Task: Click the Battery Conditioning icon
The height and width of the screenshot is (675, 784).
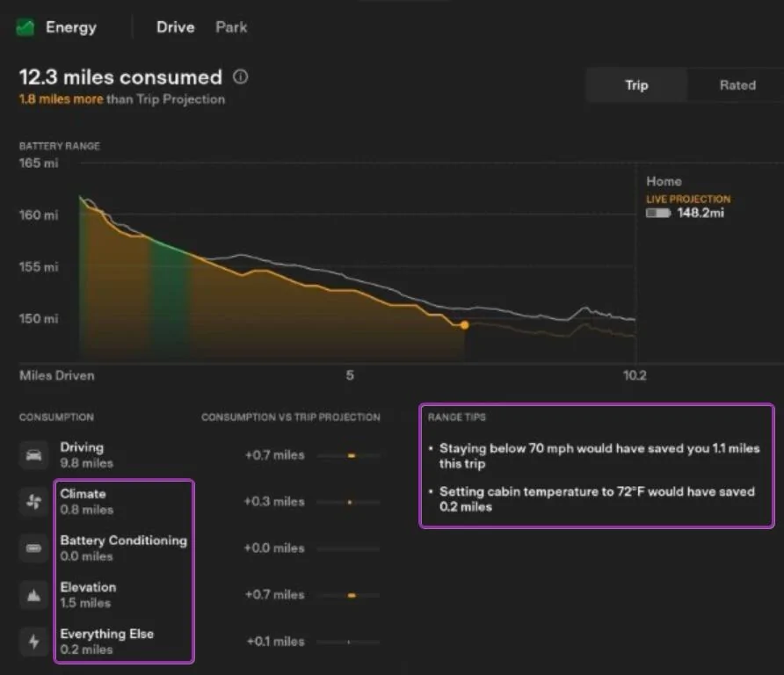Action: pos(34,548)
